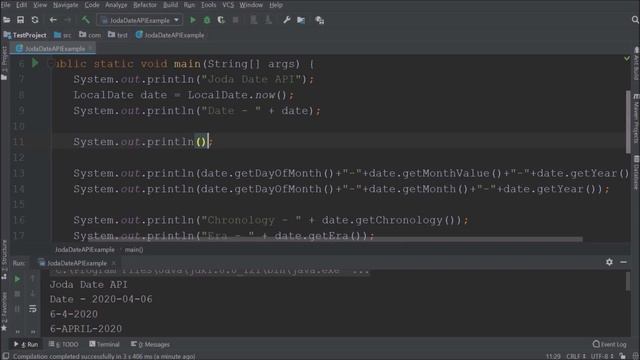The height and width of the screenshot is (360, 640).
Task: Open the Project tool window stripe
Action: click(4, 63)
